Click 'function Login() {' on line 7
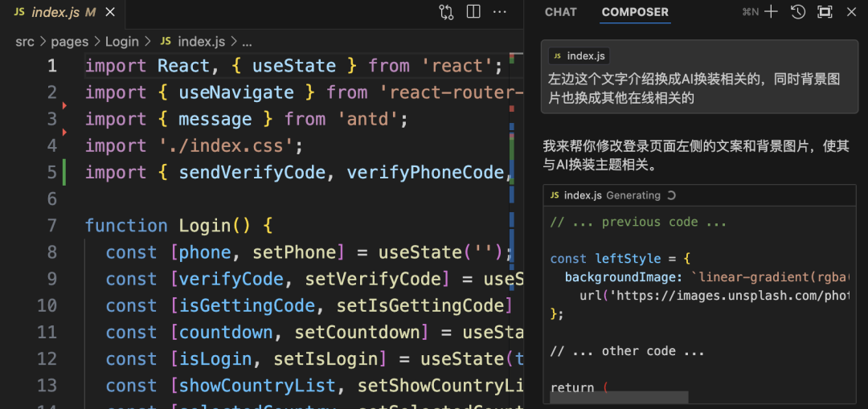 (178, 226)
